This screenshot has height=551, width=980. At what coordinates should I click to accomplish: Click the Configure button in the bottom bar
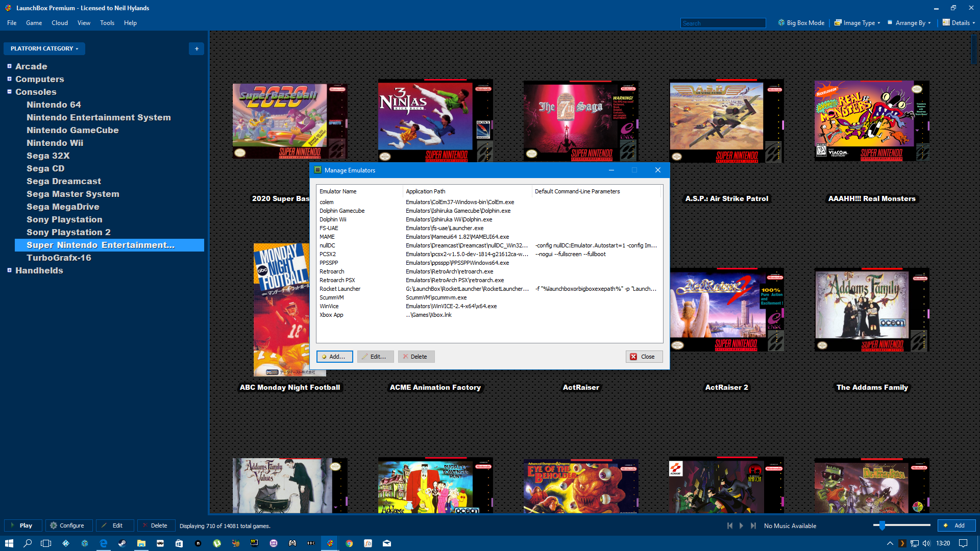[69, 525]
